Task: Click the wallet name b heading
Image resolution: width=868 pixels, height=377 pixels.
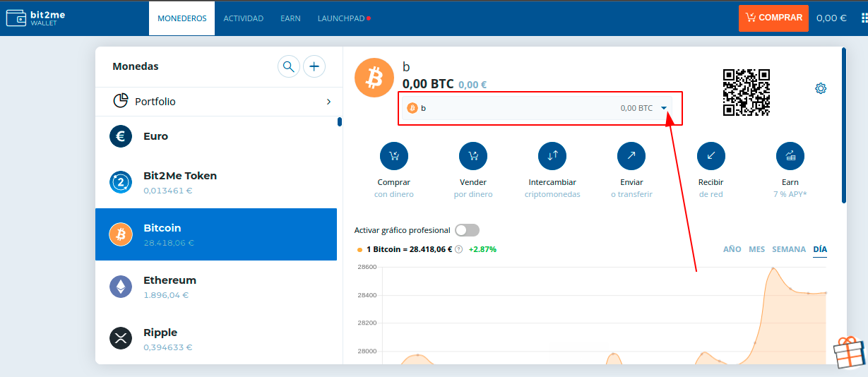Action: coord(406,66)
